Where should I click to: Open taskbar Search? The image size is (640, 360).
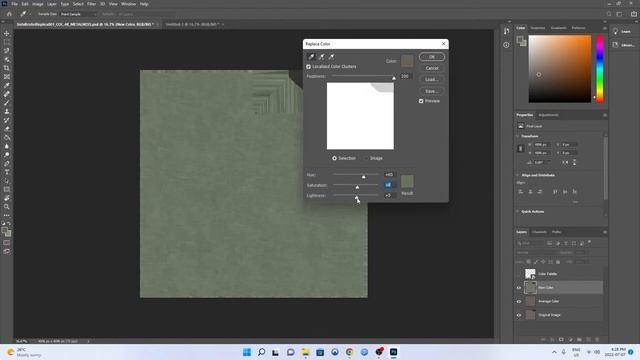pyautogui.click(x=262, y=352)
